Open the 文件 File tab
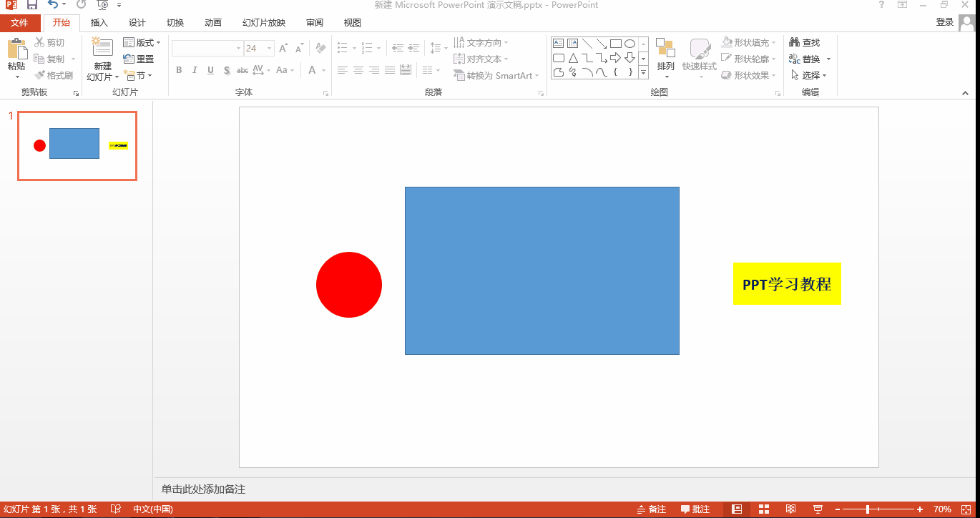 [19, 23]
